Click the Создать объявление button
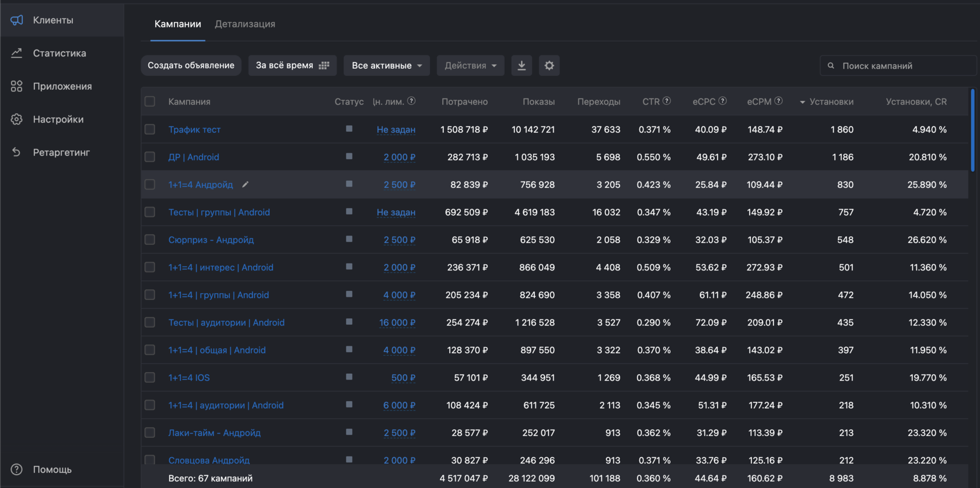Viewport: 980px width, 488px height. (191, 65)
